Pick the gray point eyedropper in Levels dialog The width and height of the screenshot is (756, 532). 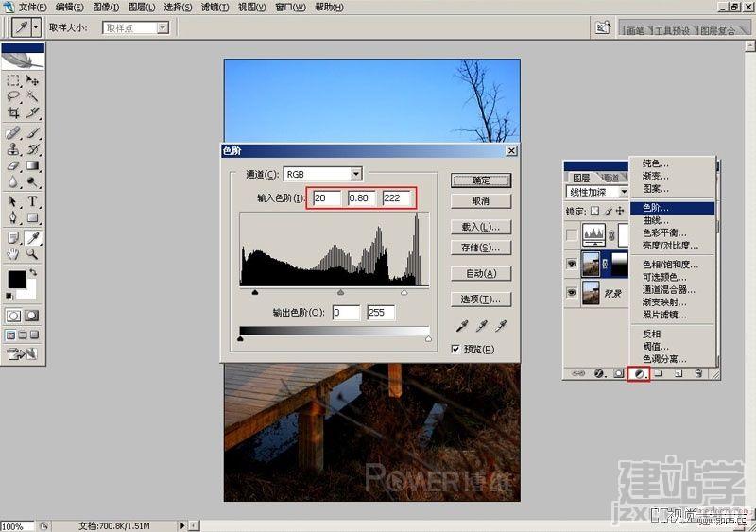(x=481, y=326)
